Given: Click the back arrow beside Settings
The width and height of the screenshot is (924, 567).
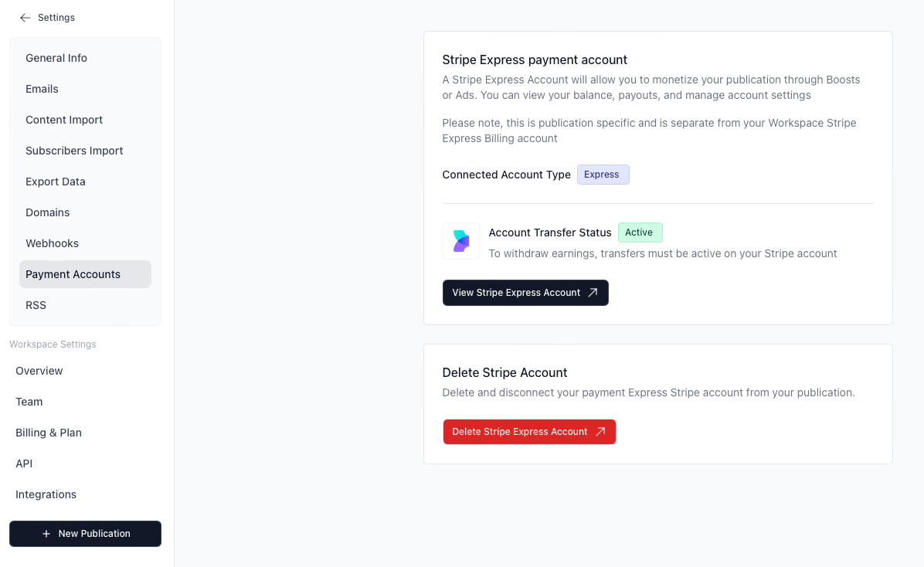Looking at the screenshot, I should click(25, 18).
